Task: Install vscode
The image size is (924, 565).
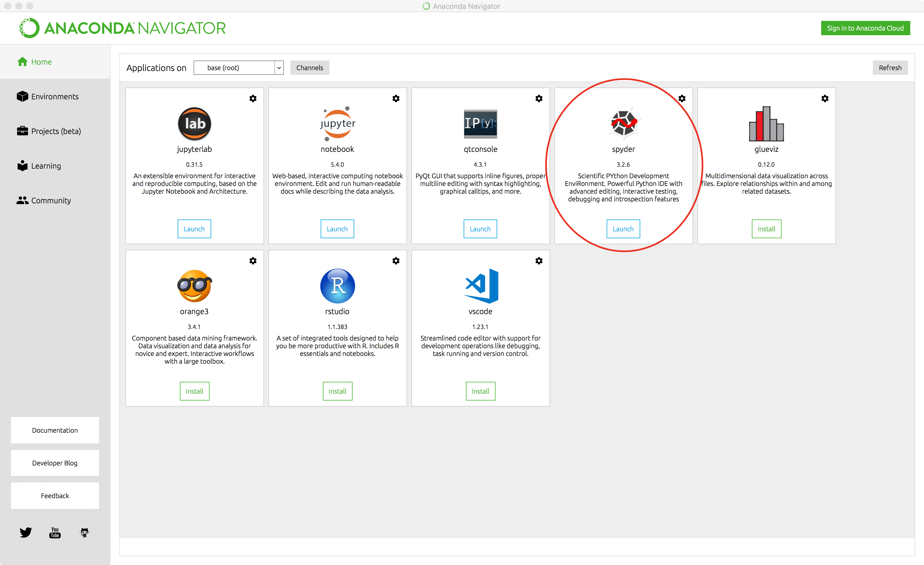Action: 480,391
